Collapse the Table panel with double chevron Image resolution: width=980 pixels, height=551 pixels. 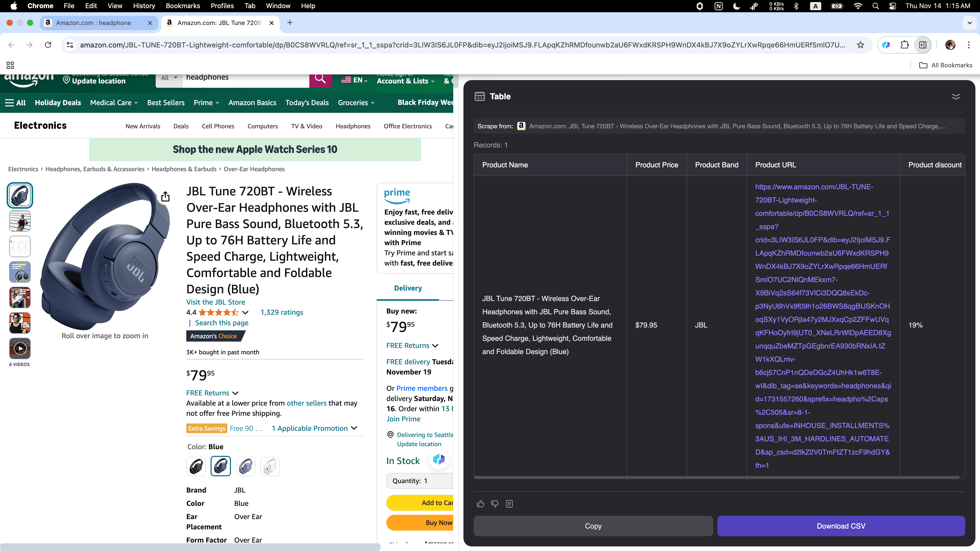(x=956, y=97)
